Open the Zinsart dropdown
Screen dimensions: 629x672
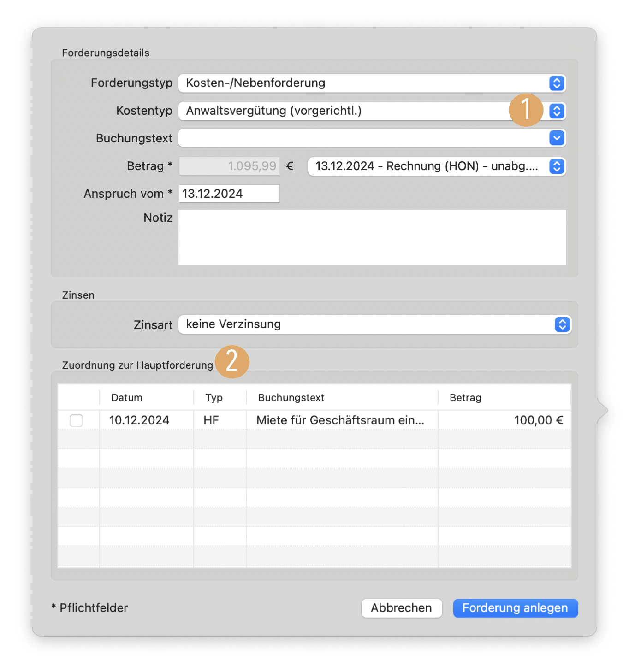point(375,324)
